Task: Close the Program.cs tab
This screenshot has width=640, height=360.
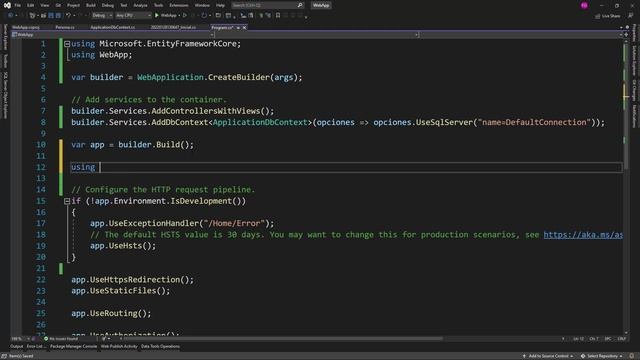Action: [244, 28]
